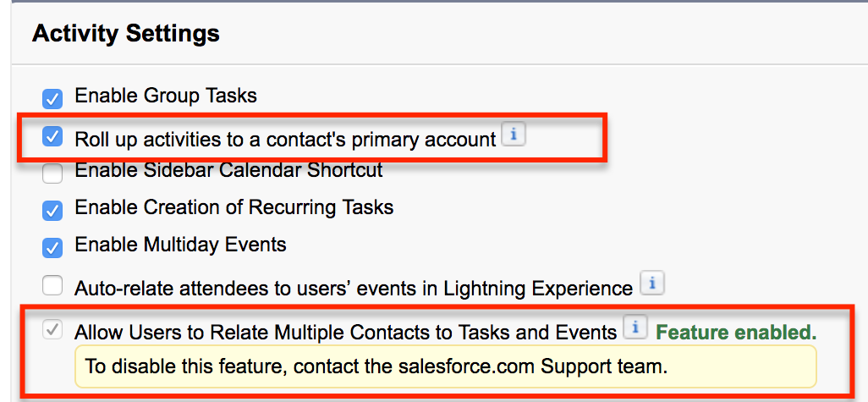Open info icon for roll up activities

click(x=514, y=135)
